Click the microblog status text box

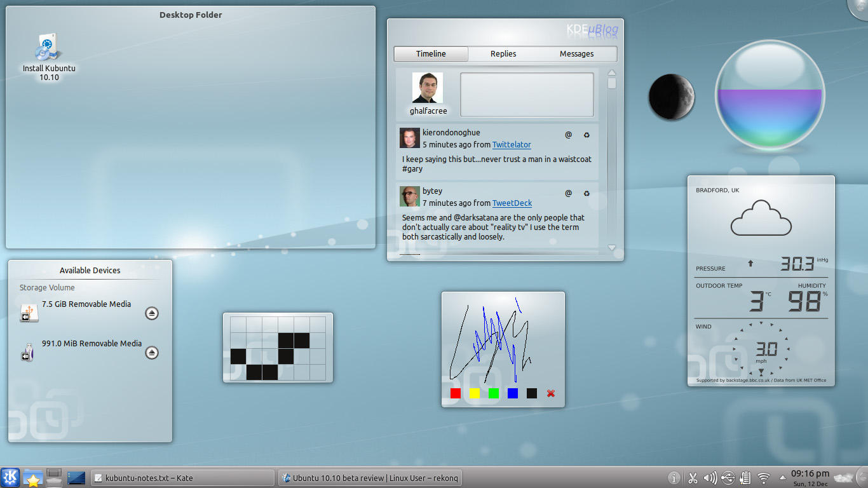tap(527, 95)
